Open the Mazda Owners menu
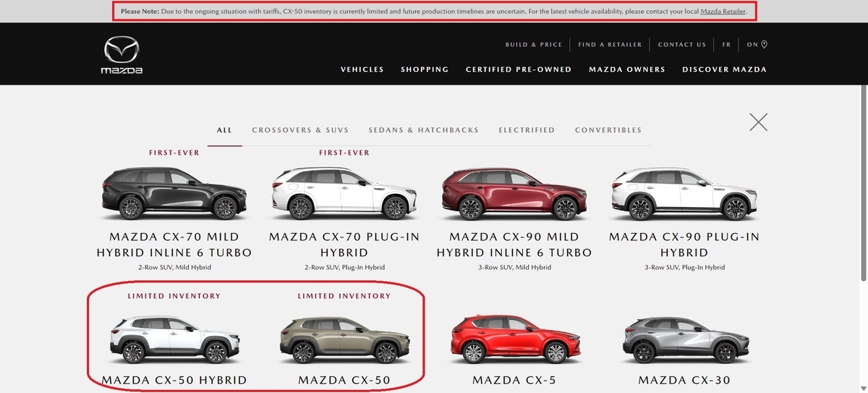The image size is (868, 393). coord(627,69)
